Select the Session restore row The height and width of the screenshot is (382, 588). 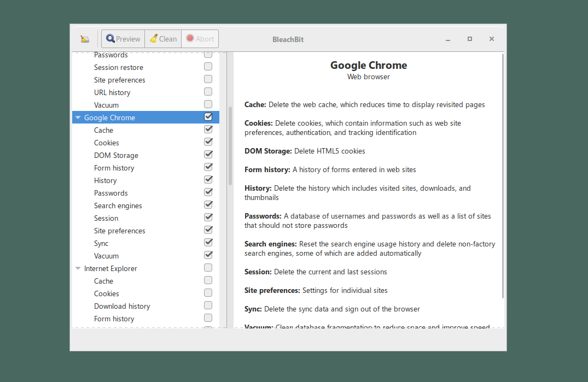(x=145, y=67)
